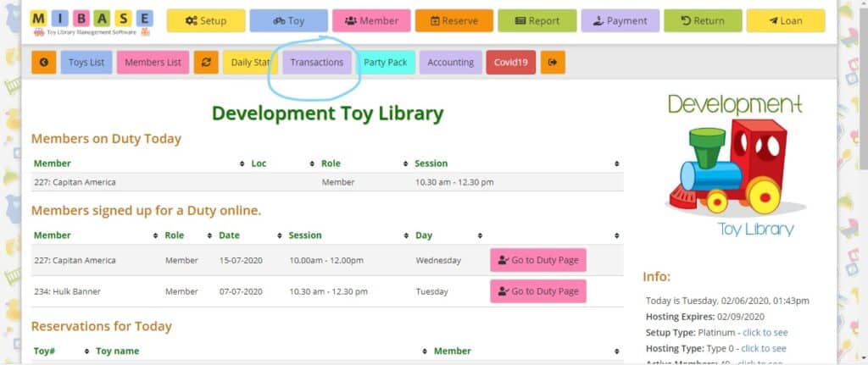Sort duty-today table by Loc column
This screenshot has height=365, width=868.
click(x=282, y=163)
